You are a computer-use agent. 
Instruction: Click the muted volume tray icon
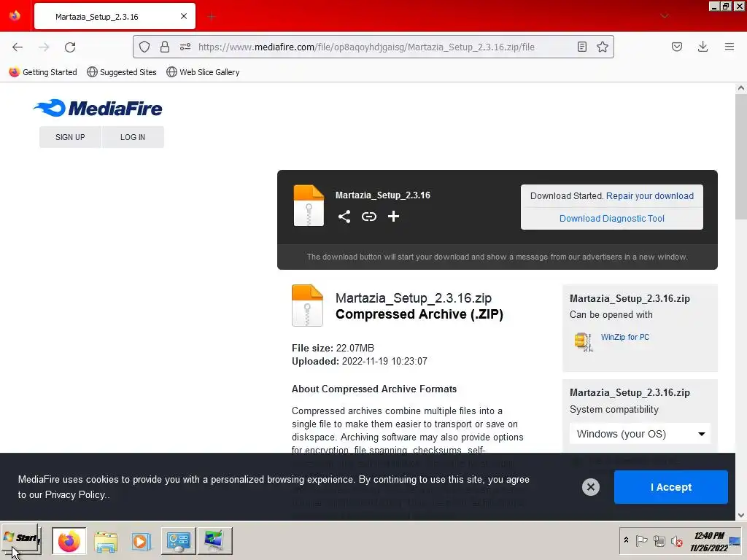pyautogui.click(x=676, y=541)
